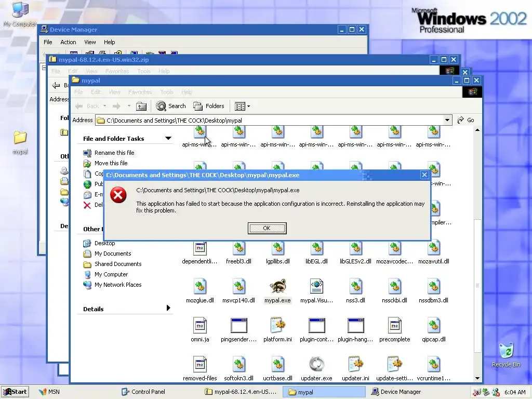Image resolution: width=532 pixels, height=399 pixels.
Task: Toggle the Folders pane button
Action: 209,106
